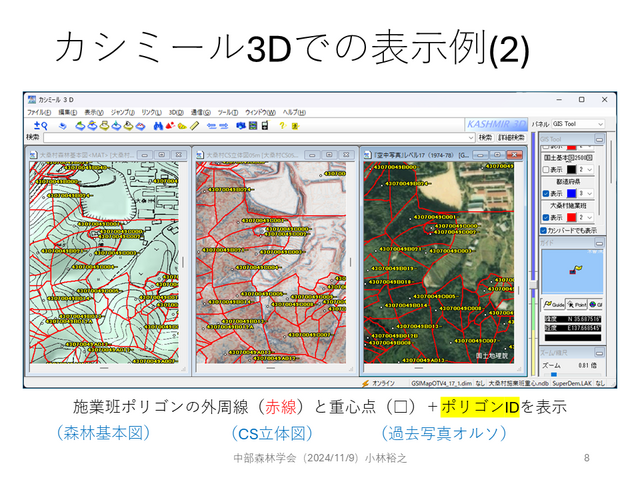Screen dimensions: 640x480
Task: Open the search field dropdown arrow
Action: point(471,138)
